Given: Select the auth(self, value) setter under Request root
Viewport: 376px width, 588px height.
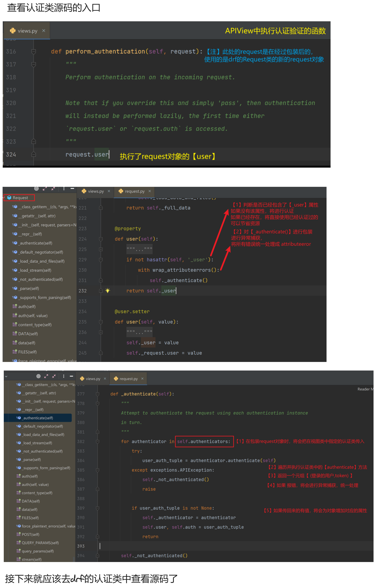Looking at the screenshot, I should click(x=31, y=316).
